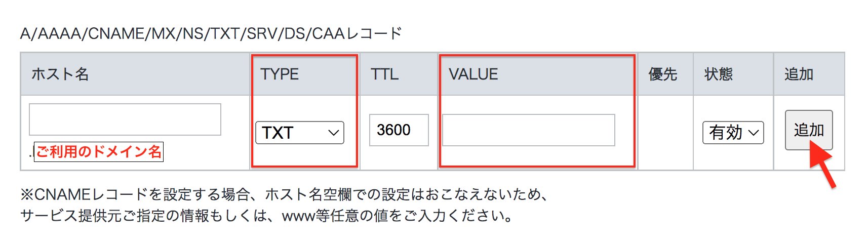This screenshot has height=245, width=868.
Task: Click the chevron arrow of TXT dropdown
Action: click(x=333, y=133)
